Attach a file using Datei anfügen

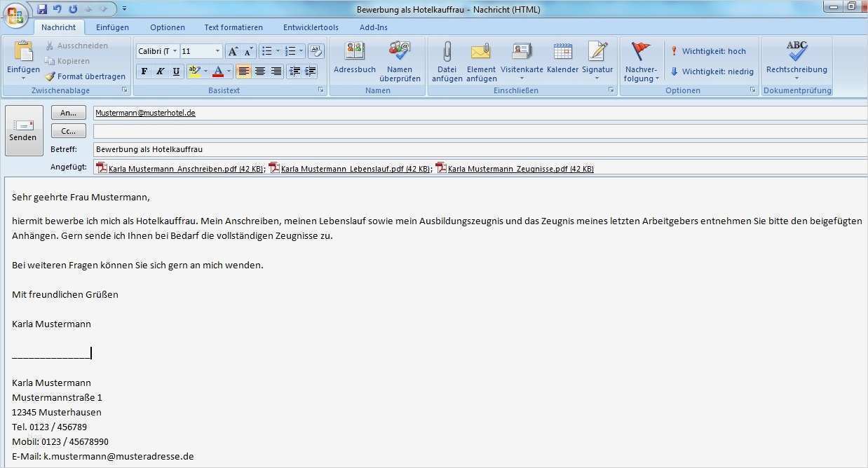(447, 62)
